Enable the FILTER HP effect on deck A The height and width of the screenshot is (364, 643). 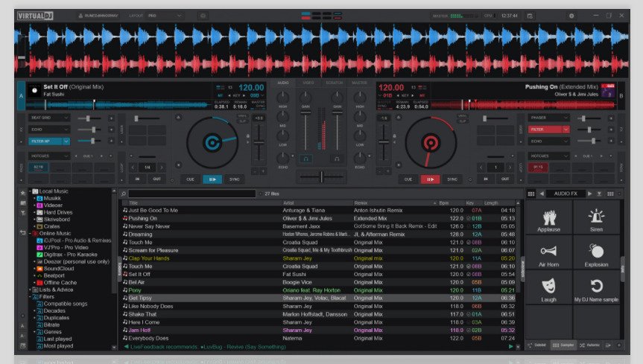pos(45,141)
